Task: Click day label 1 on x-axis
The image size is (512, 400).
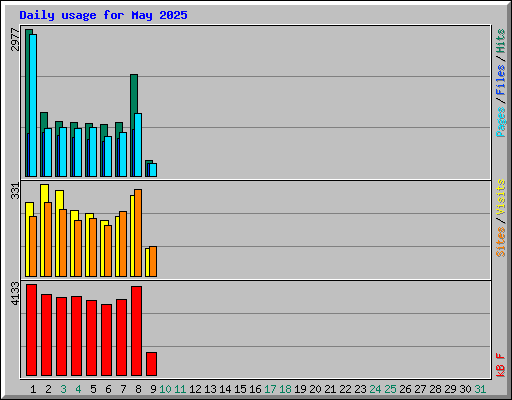Action: click(33, 389)
